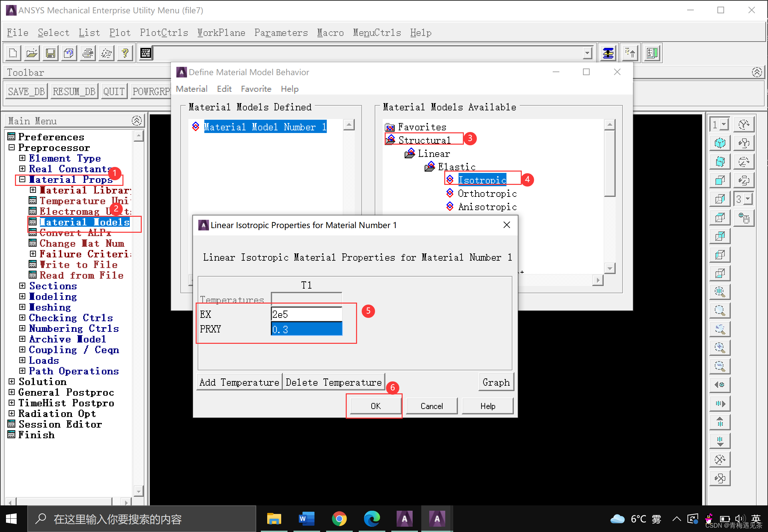
Task: Click the EX value input field
Action: (x=306, y=314)
